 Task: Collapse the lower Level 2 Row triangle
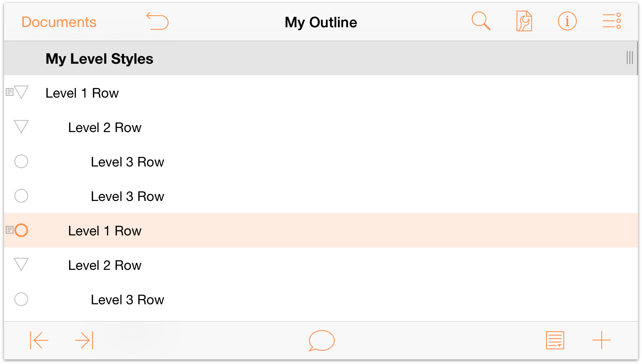tap(21, 265)
